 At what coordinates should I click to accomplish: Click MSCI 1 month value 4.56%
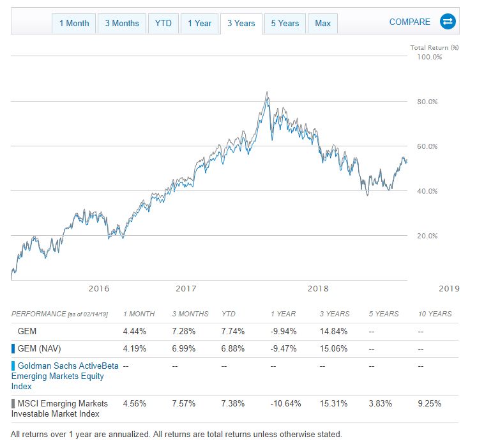pyautogui.click(x=135, y=403)
